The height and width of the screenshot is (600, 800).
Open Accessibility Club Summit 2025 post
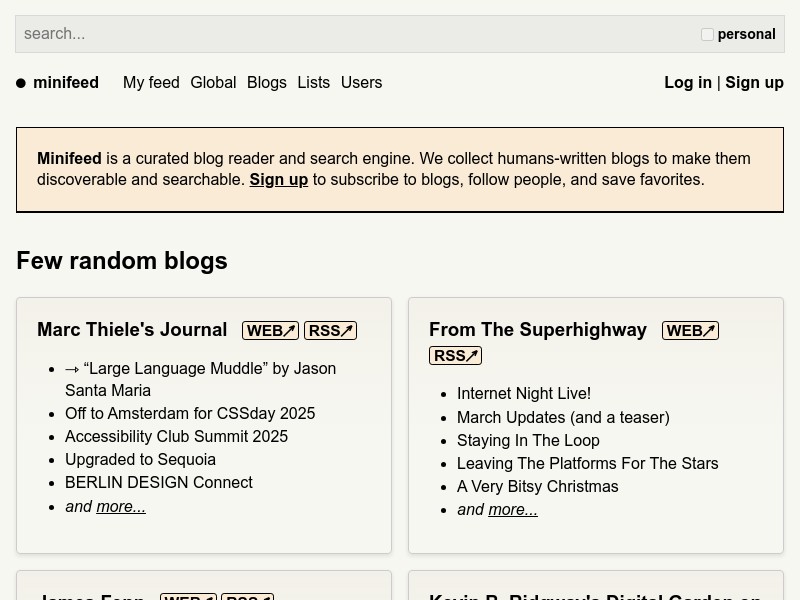pyautogui.click(x=177, y=436)
